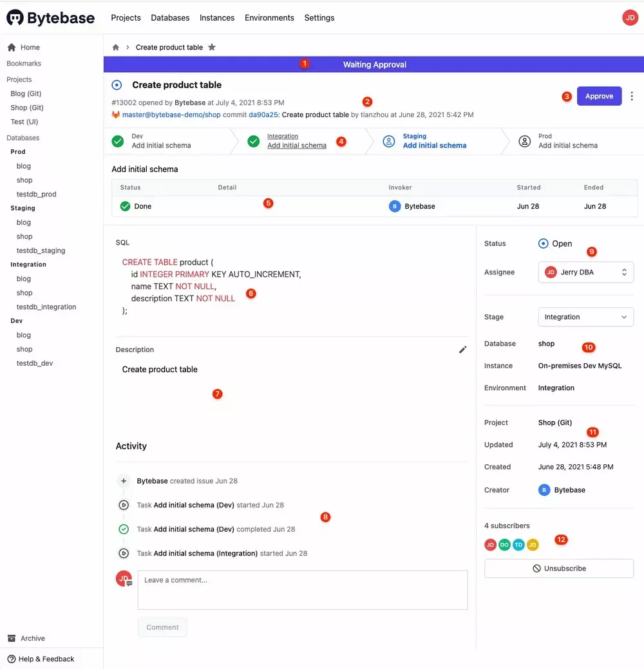
Task: Open the da90a25 commit link
Action: tap(263, 115)
